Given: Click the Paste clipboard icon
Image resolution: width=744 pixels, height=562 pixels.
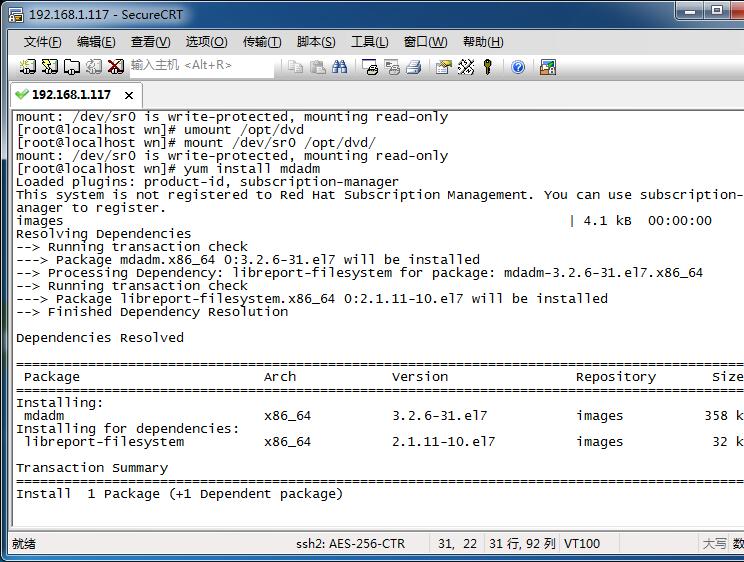Looking at the screenshot, I should pyautogui.click(x=317, y=67).
